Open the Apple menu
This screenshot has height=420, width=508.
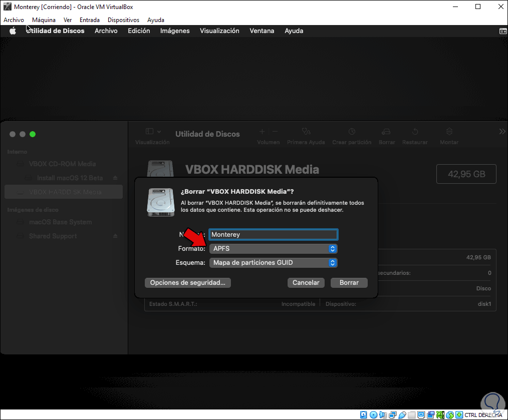click(13, 31)
